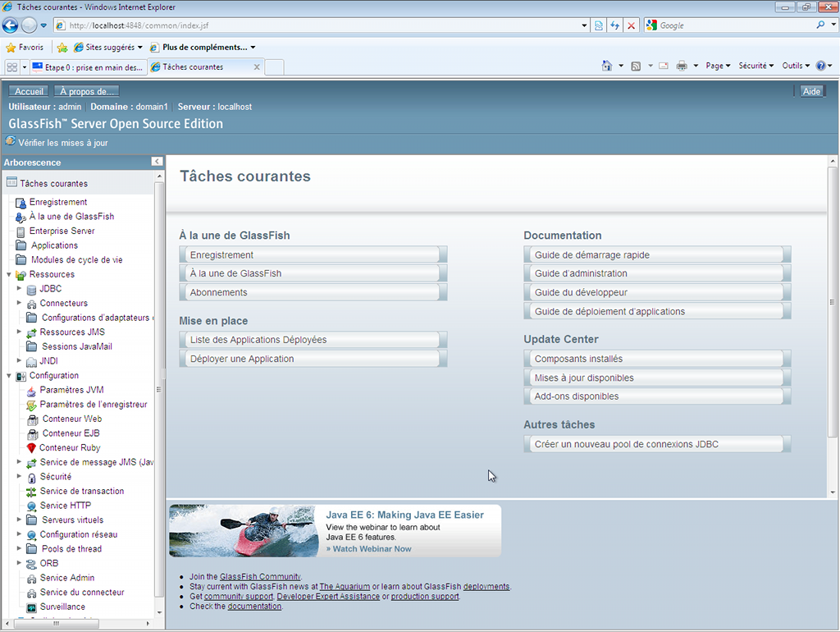Click the Surveillance monitor icon
This screenshot has height=632, width=840.
(x=31, y=607)
